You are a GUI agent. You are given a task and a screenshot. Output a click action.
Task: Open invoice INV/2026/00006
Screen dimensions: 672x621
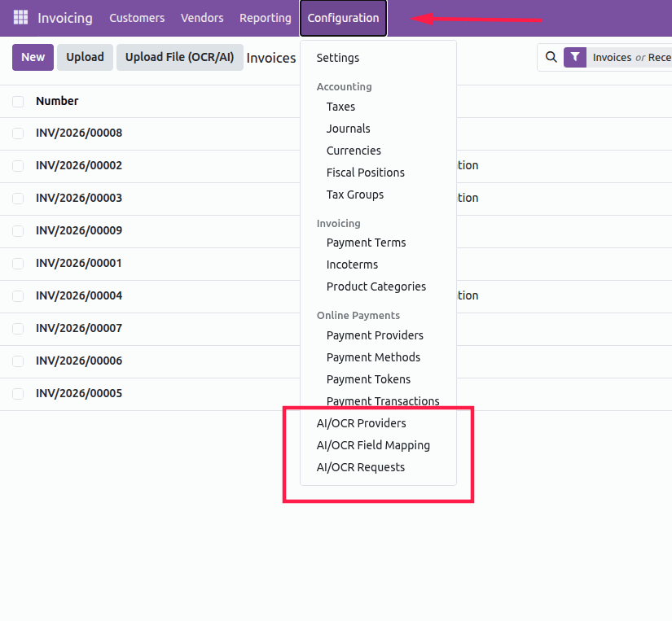(x=79, y=361)
